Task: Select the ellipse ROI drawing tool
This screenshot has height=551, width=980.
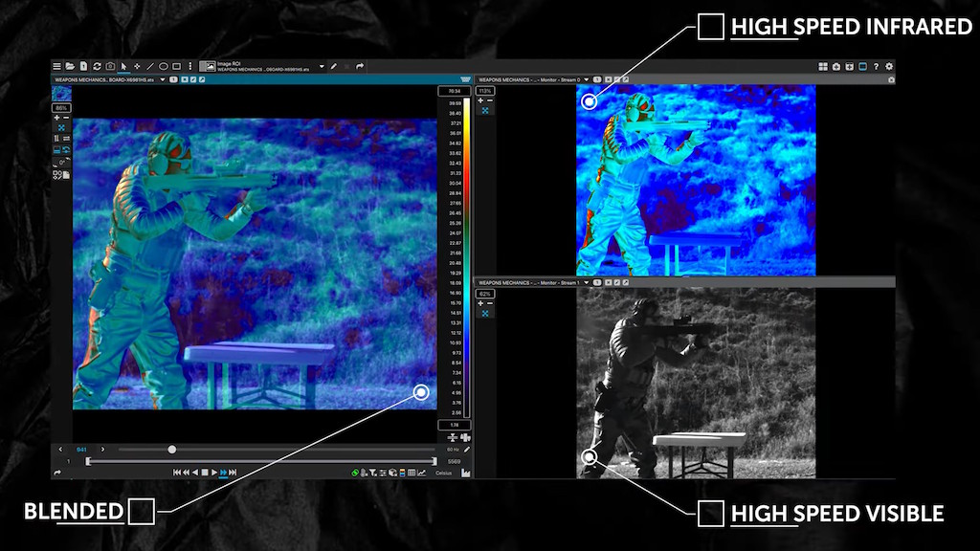Action: tap(163, 66)
